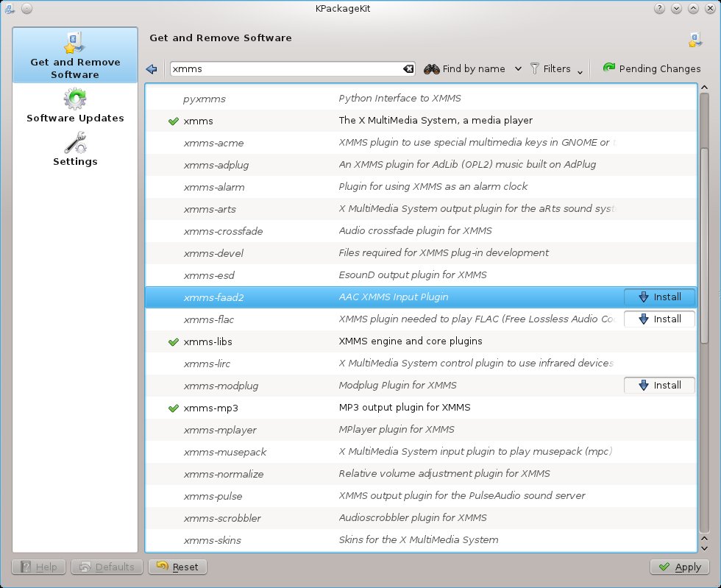
Task: Install the xmms-faad2 package
Action: point(659,297)
